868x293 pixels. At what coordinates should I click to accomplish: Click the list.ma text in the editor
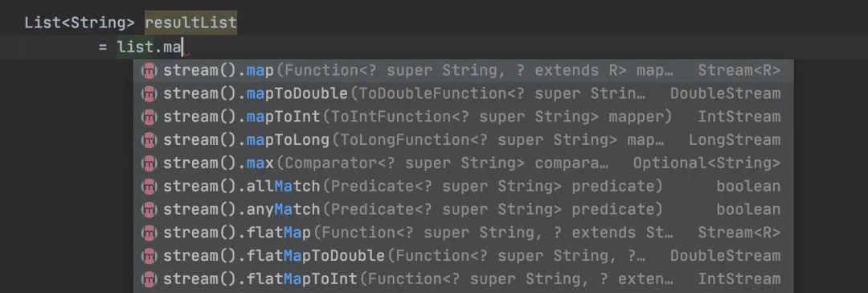click(149, 47)
